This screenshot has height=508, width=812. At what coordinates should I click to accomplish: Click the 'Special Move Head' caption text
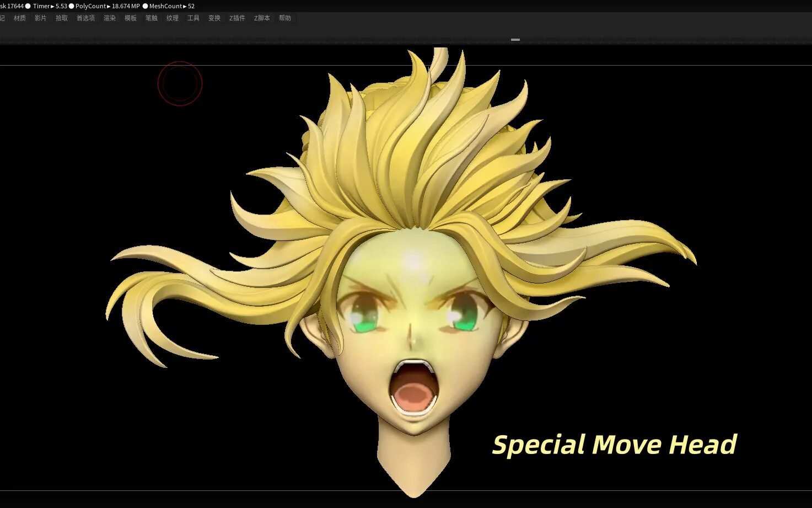click(x=614, y=445)
